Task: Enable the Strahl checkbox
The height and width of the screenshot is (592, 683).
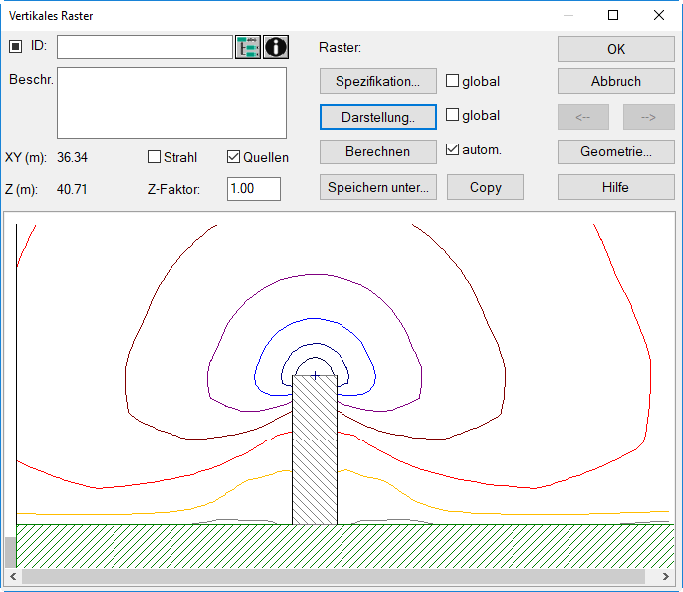Action: point(154,157)
